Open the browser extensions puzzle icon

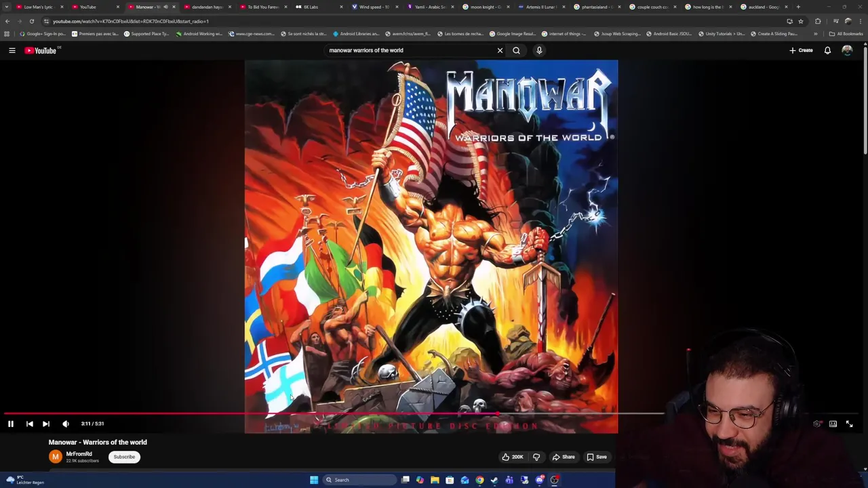point(818,21)
